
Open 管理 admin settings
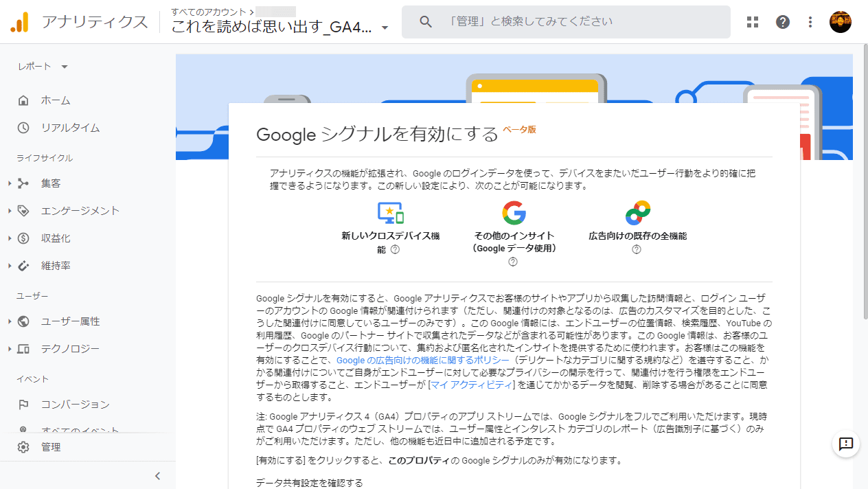point(51,447)
